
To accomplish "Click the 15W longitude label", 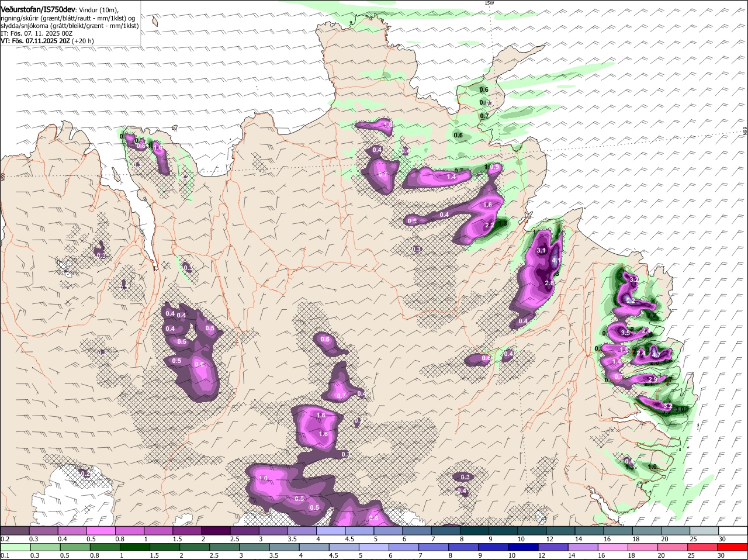I will [489, 3].
